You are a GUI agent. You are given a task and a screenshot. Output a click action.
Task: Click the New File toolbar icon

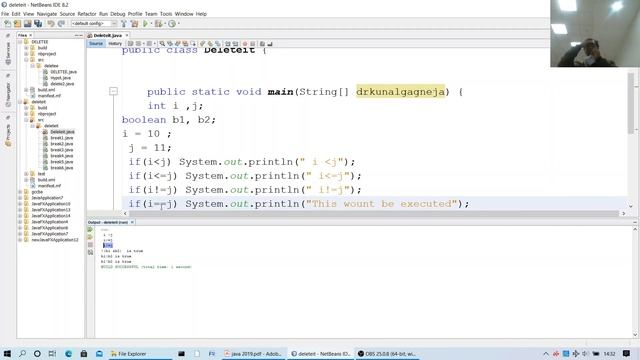click(7, 24)
